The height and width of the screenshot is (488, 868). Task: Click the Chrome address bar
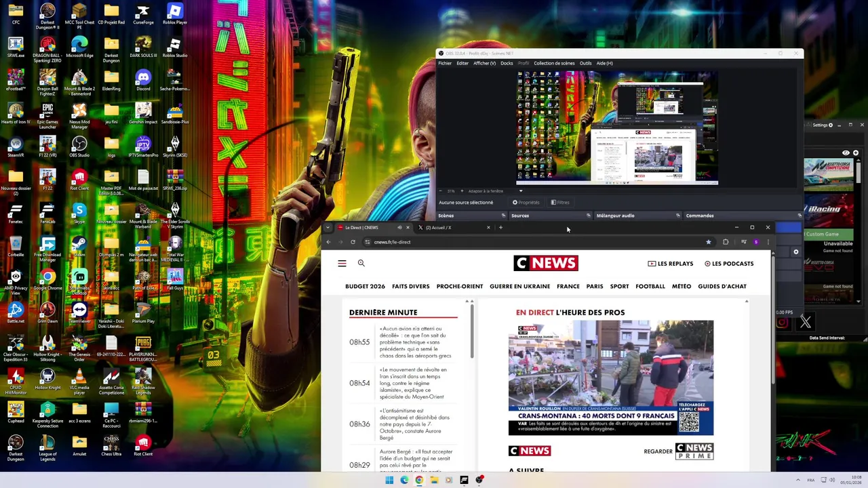tap(536, 242)
